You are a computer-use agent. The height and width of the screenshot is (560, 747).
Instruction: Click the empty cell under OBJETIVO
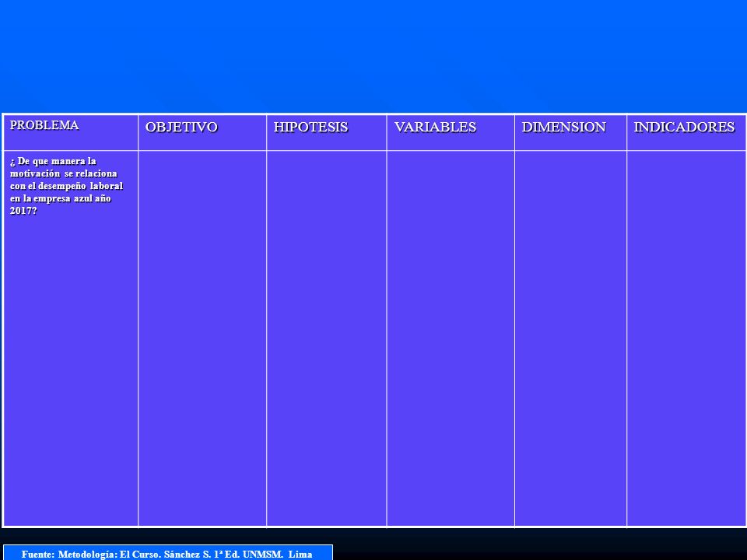202,338
